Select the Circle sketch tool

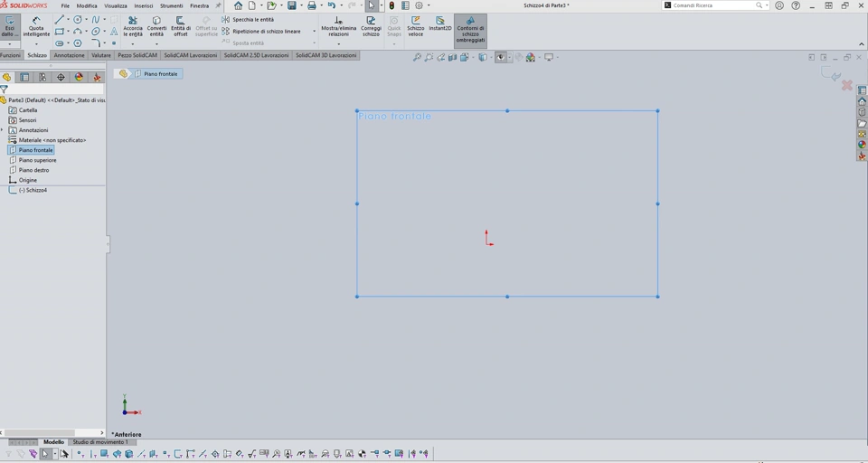click(x=78, y=19)
